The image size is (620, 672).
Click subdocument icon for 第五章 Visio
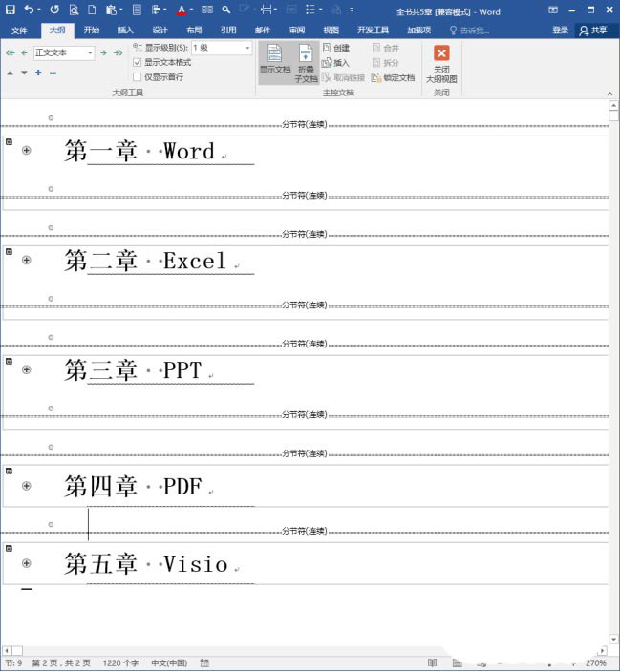[9, 548]
